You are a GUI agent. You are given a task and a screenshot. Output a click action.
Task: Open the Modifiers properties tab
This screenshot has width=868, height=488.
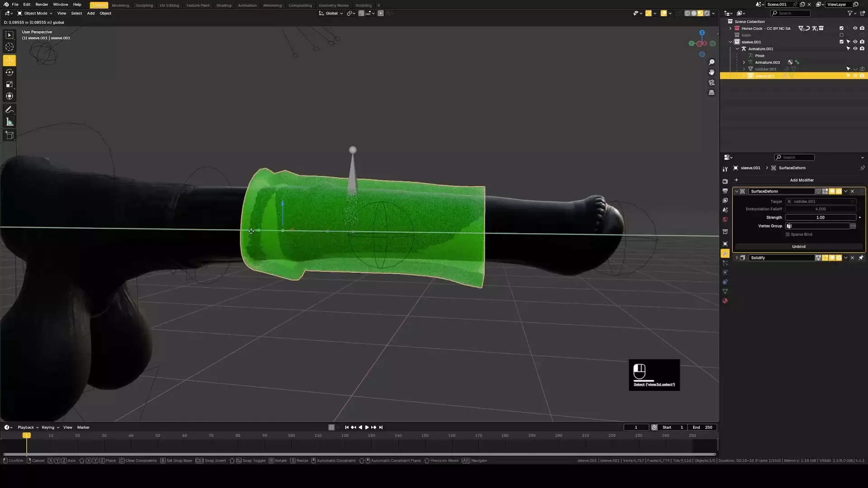point(725,253)
